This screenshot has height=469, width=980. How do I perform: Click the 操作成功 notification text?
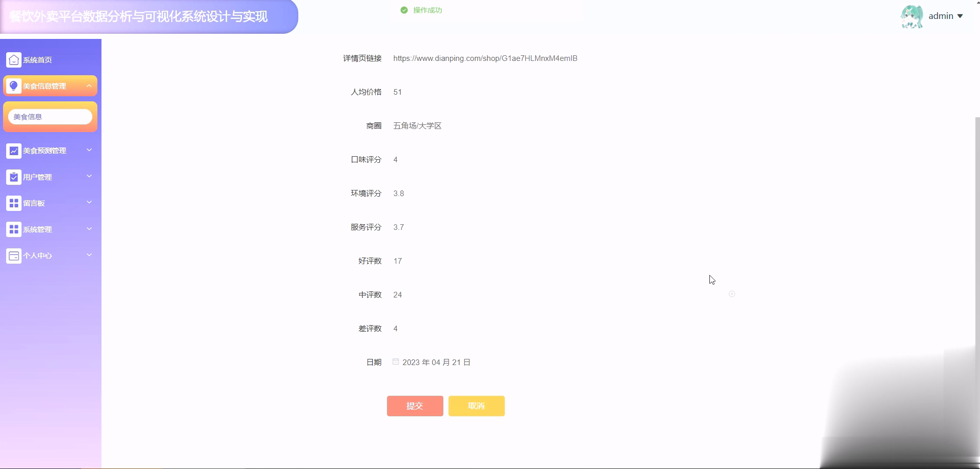427,10
